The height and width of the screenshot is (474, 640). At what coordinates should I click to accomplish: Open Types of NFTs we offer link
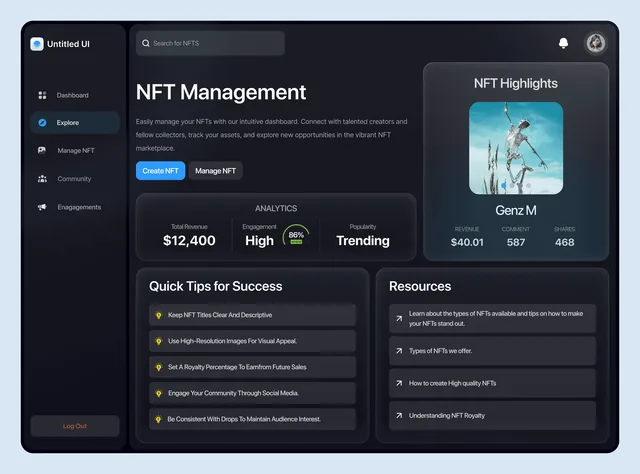pos(492,351)
